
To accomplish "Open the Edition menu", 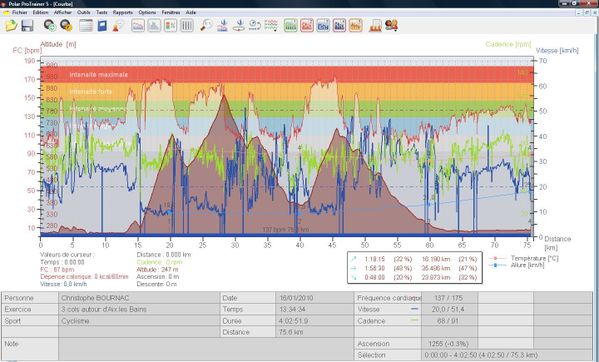I will (40, 13).
